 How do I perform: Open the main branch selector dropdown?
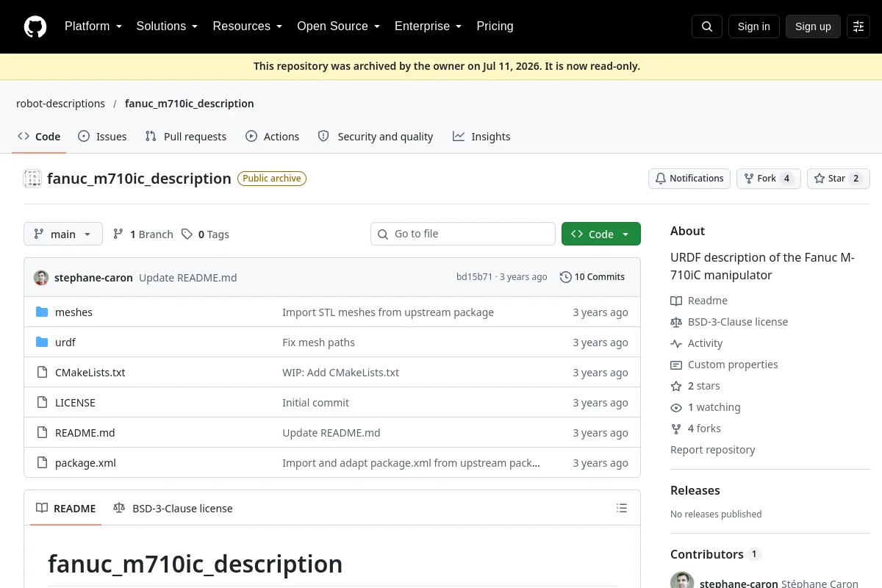[x=63, y=234]
